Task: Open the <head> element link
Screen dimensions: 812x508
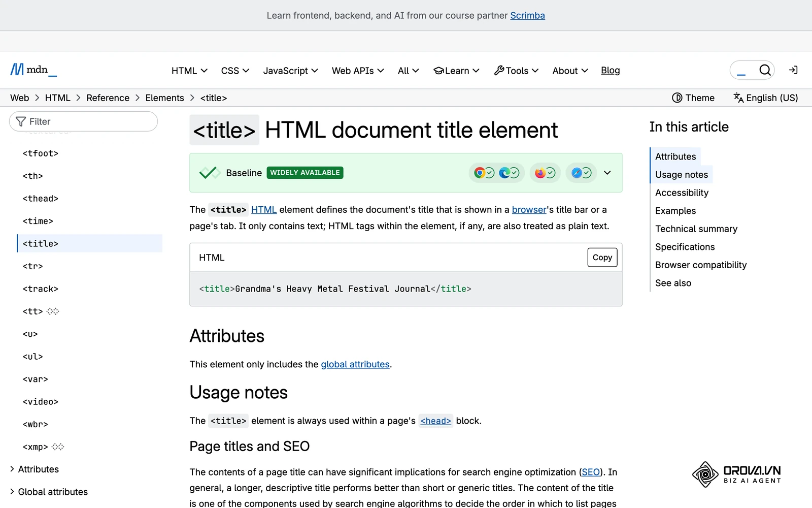Action: [435, 421]
